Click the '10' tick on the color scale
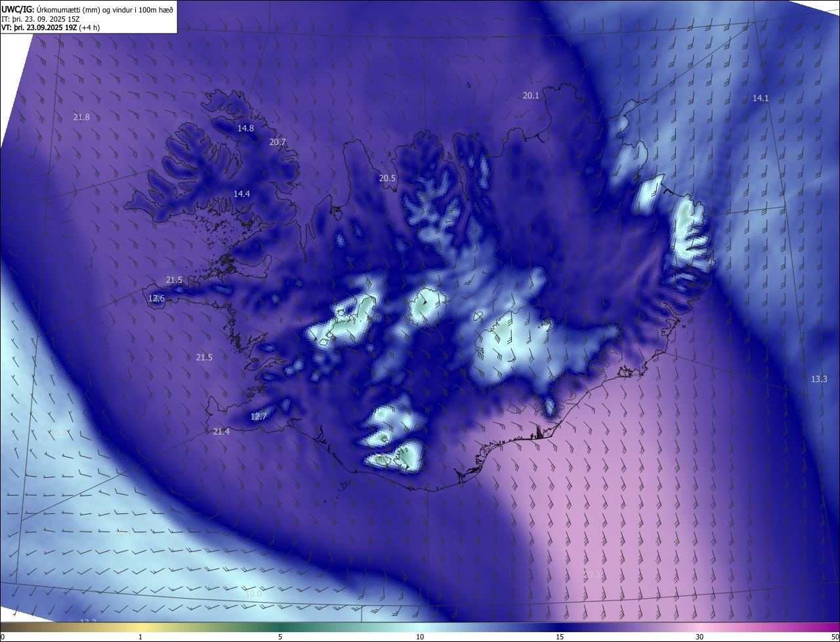This screenshot has height=642, width=840. coord(420,637)
